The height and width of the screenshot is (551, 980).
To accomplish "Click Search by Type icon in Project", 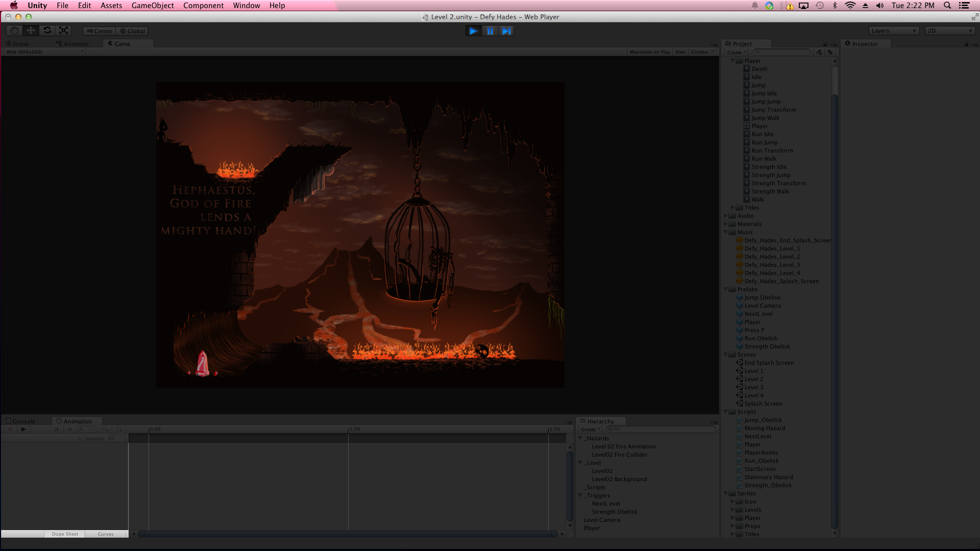I will click(819, 52).
